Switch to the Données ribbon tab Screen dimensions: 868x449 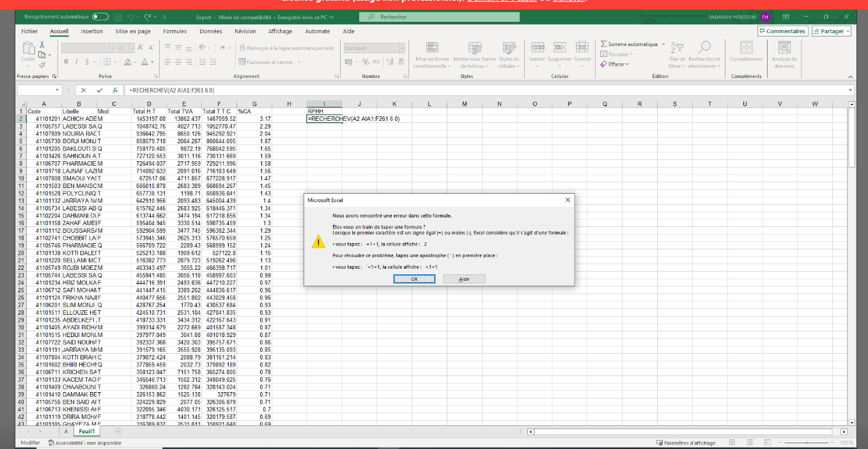[x=211, y=31]
